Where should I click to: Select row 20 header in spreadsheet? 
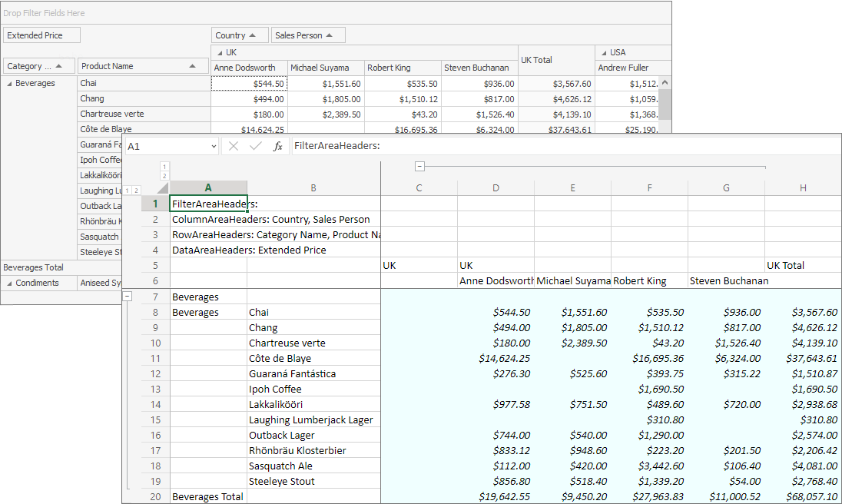tap(155, 496)
